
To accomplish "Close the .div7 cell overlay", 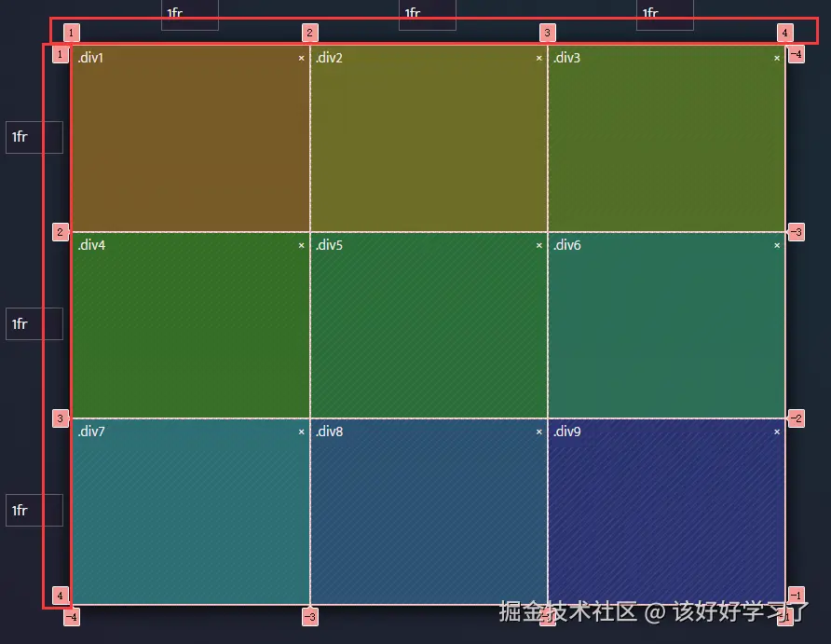I will pyautogui.click(x=301, y=432).
